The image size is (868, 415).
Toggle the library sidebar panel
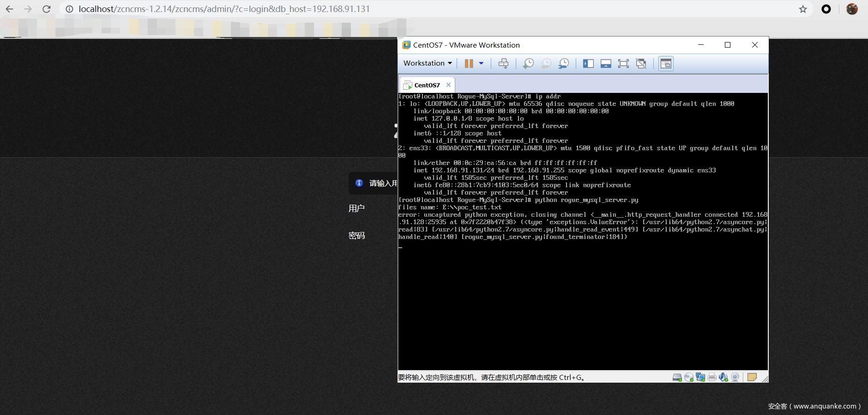coord(588,63)
